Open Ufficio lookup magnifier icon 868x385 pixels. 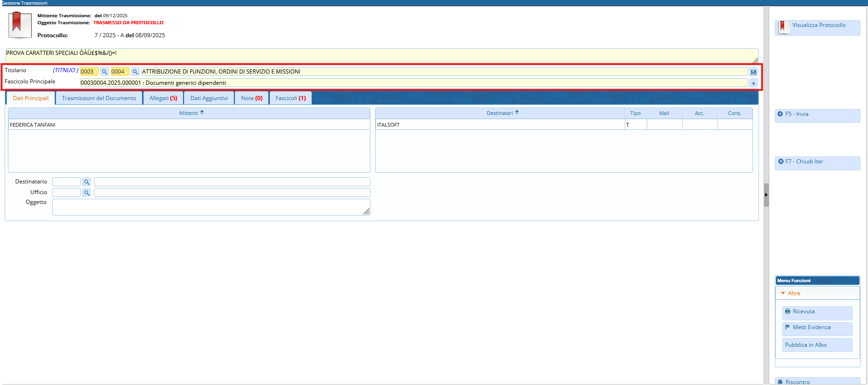click(x=87, y=193)
